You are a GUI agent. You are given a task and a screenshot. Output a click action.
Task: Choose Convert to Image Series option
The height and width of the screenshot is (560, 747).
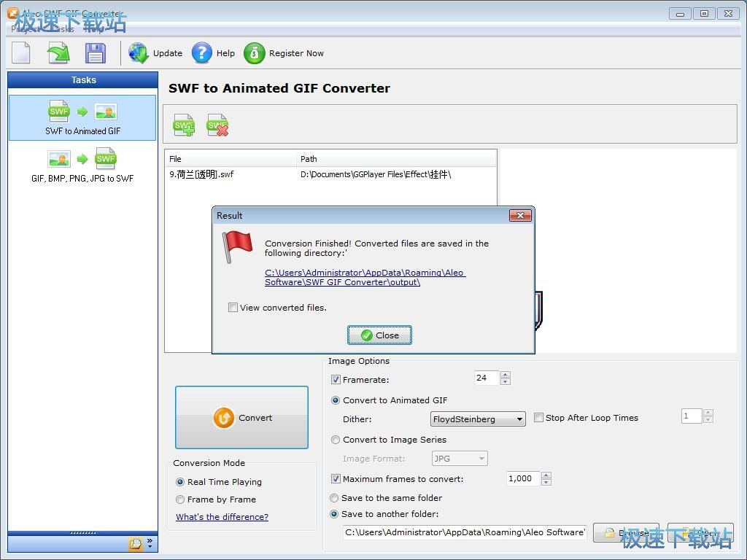[336, 440]
